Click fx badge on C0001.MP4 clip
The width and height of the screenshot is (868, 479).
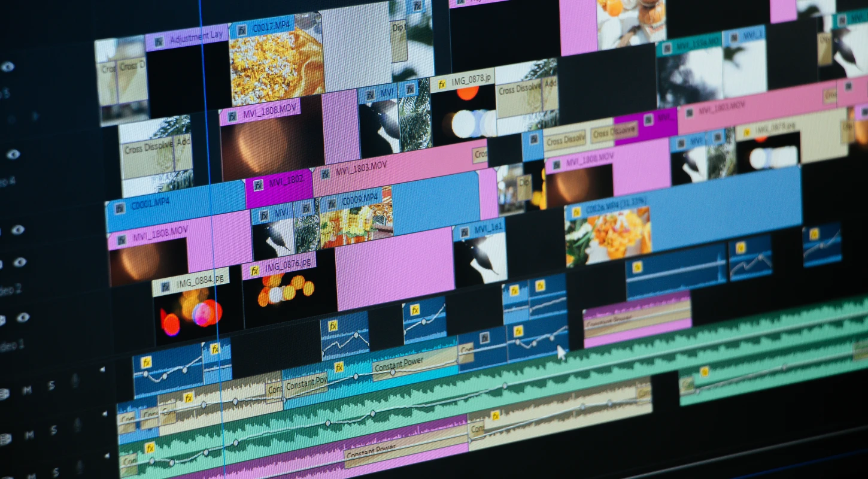[x=120, y=208]
